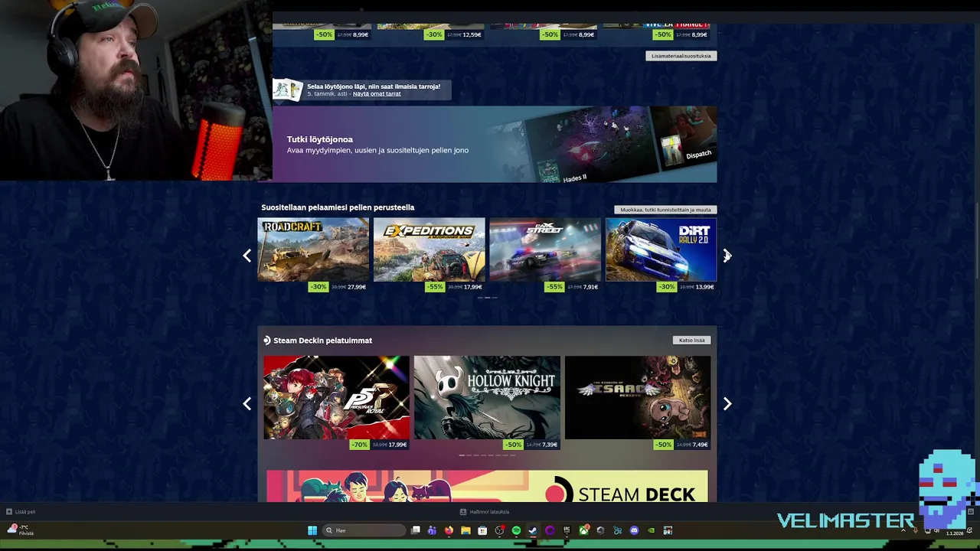Click the -70% discount tag under Persona 5 Royal
The image size is (980, 551).
(359, 445)
